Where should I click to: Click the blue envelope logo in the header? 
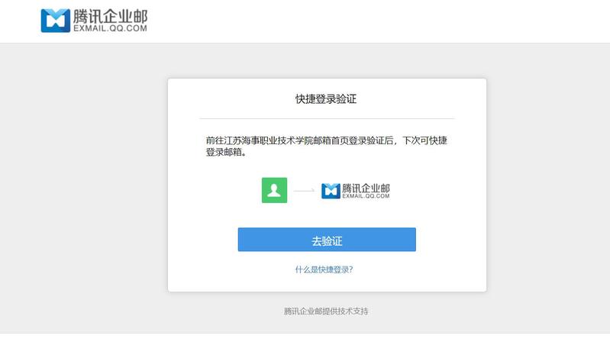(x=55, y=21)
